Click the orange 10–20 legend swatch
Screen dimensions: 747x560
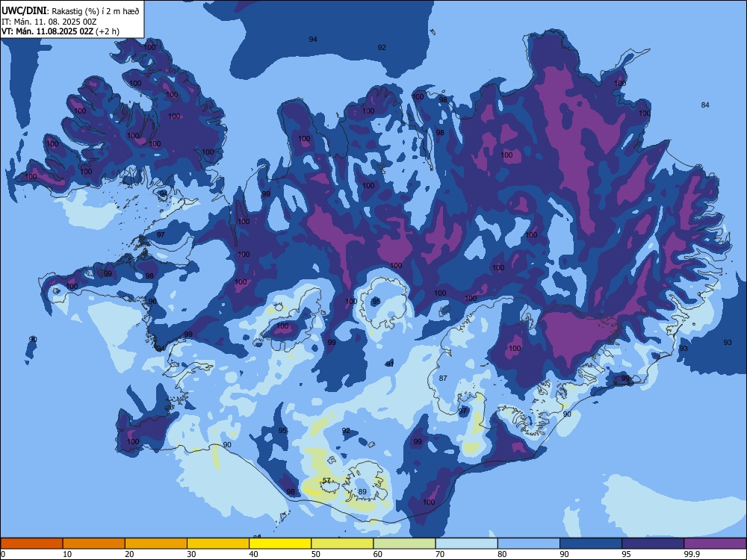tap(94, 544)
